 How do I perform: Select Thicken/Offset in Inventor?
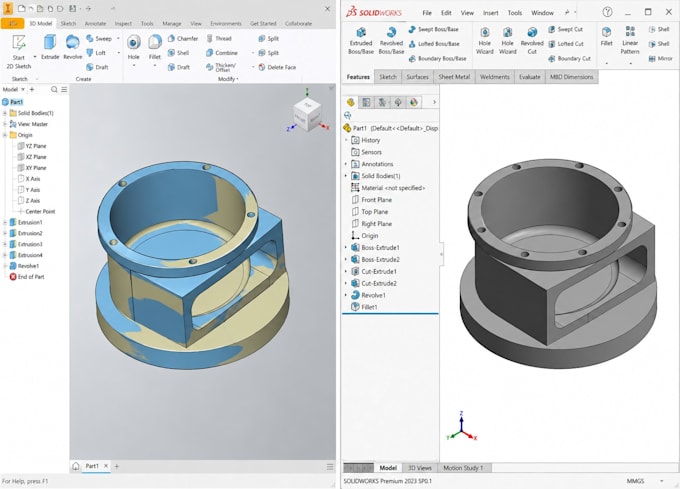pyautogui.click(x=221, y=67)
